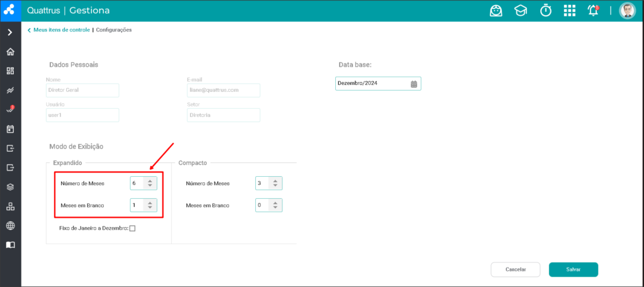Expand the sidebar with chevron arrow

(10, 32)
